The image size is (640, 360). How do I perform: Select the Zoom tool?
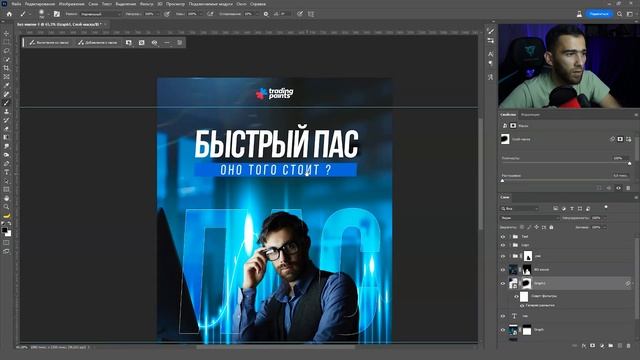6,207
